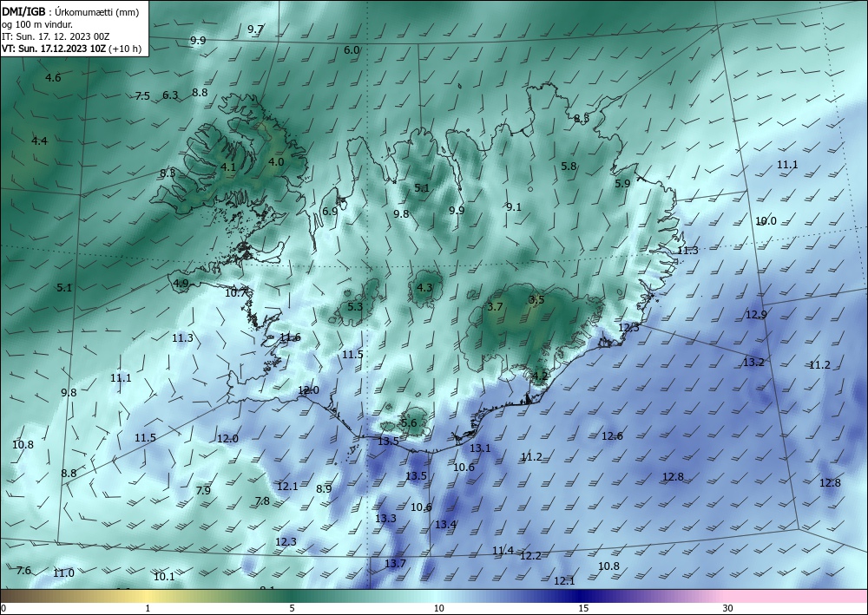This screenshot has width=868, height=615.
Task: Click the 5.8 value on the map
Action: pyautogui.click(x=569, y=166)
